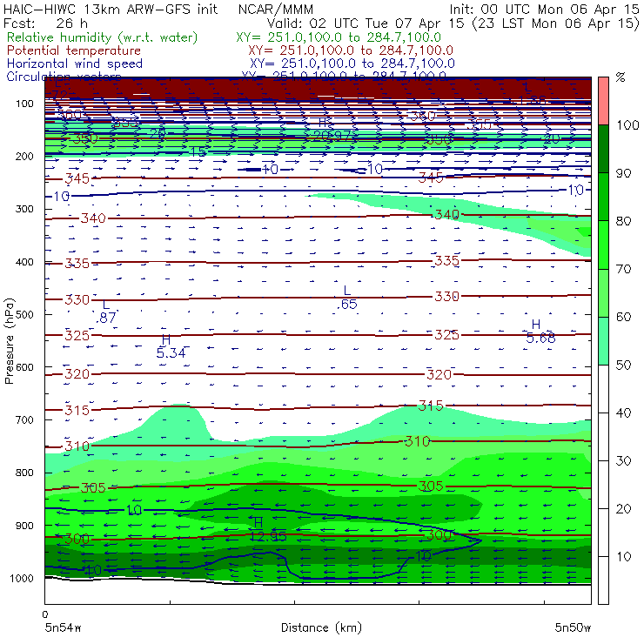Click the "L .65" wind minimum marker
This screenshot has width=644, height=644.
347,298
